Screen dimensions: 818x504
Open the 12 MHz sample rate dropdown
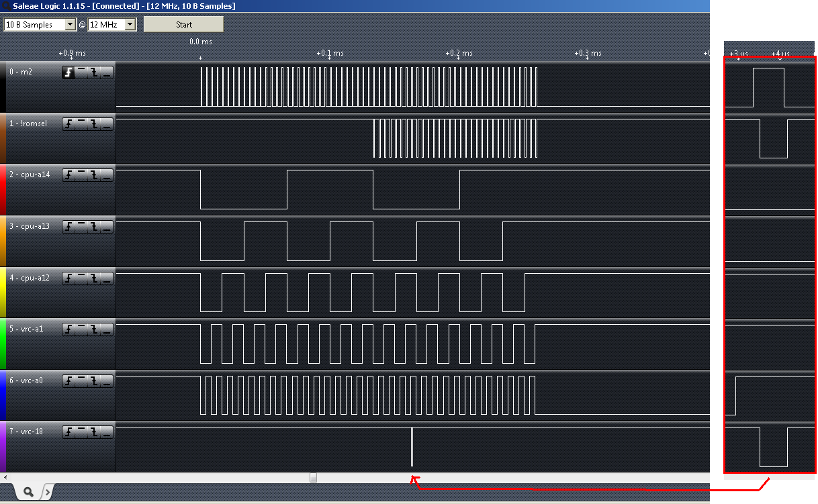coord(130,25)
